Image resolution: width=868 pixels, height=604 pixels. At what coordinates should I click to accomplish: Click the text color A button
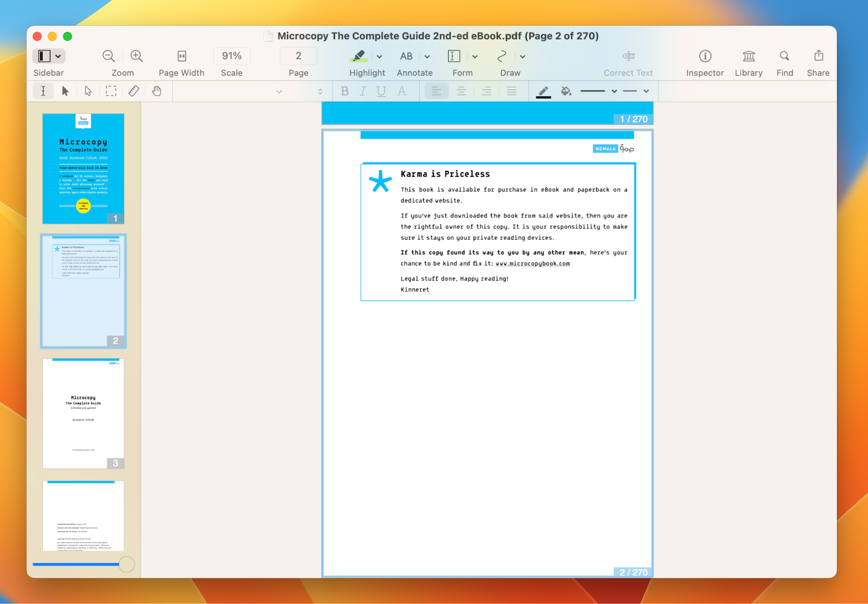click(401, 91)
